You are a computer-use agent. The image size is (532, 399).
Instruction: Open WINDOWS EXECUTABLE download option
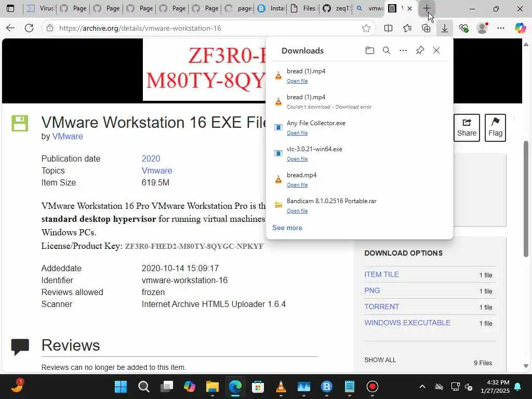coord(407,323)
